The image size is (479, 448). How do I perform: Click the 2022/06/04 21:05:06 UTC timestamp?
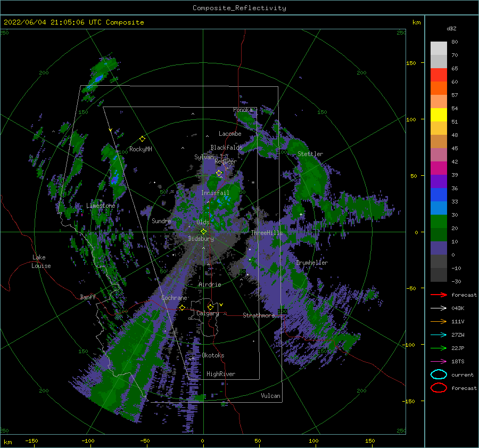(74, 22)
